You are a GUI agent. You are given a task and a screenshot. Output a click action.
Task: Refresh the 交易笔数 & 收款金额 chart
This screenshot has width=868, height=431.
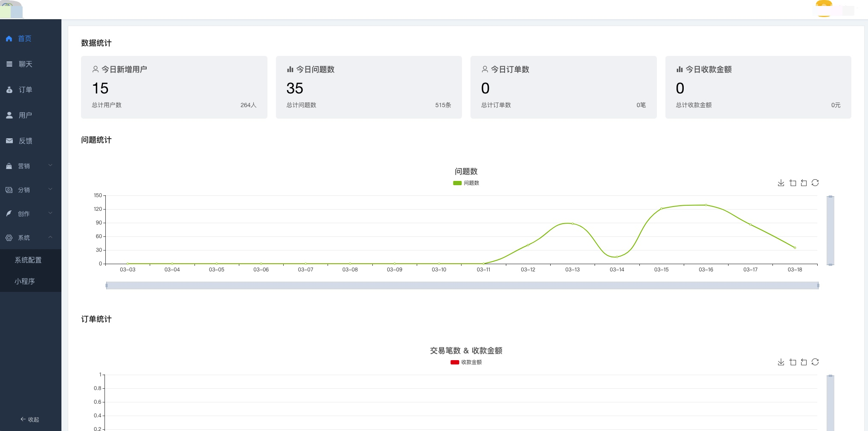pyautogui.click(x=815, y=362)
